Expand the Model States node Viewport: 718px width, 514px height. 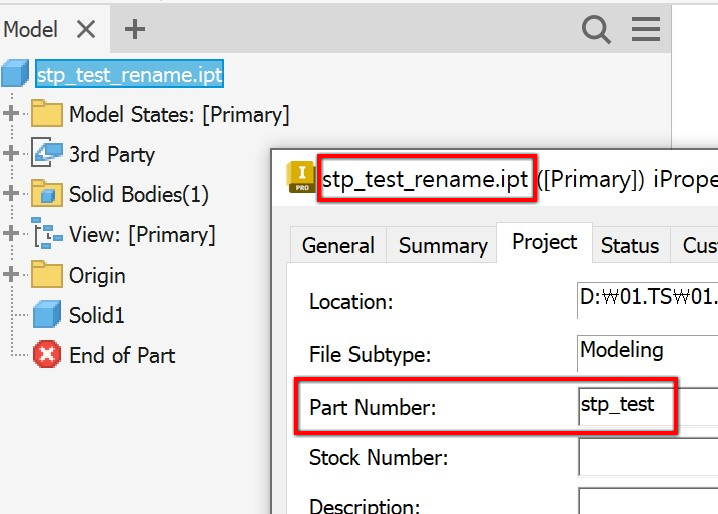coord(12,114)
